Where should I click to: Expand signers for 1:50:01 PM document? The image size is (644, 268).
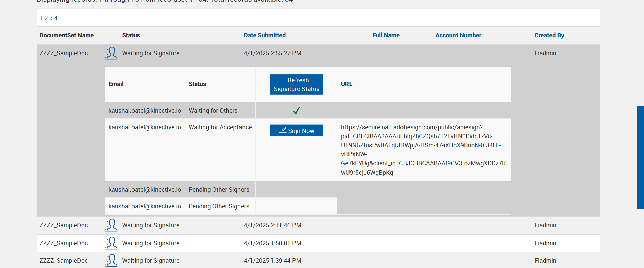(x=111, y=243)
